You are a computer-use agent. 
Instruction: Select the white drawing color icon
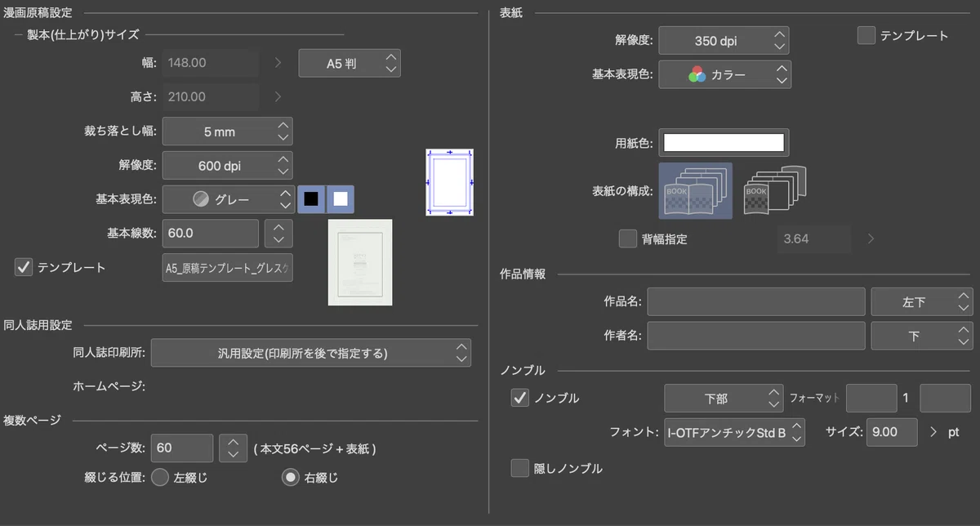tap(341, 198)
